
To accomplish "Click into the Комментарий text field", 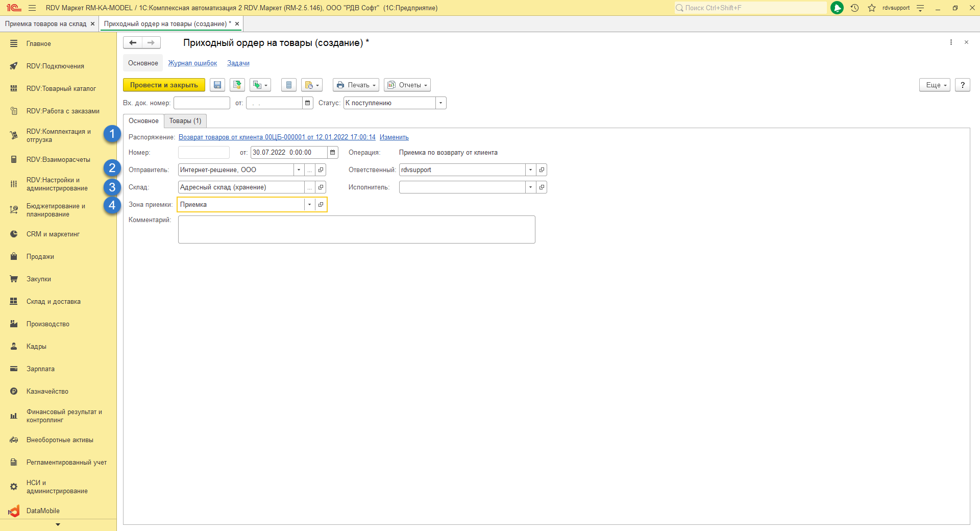I will (x=356, y=229).
